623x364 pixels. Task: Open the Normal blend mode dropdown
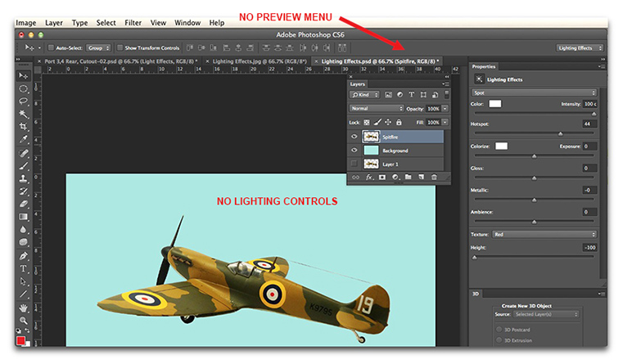click(x=377, y=108)
